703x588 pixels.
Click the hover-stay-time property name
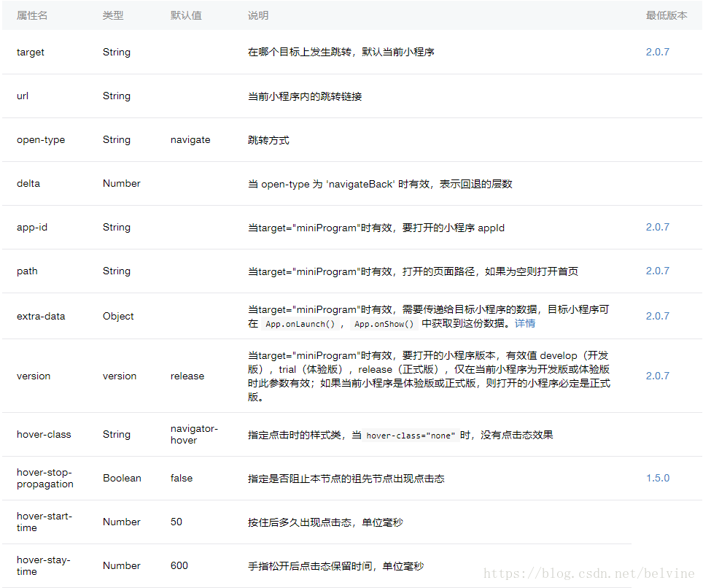pos(44,565)
